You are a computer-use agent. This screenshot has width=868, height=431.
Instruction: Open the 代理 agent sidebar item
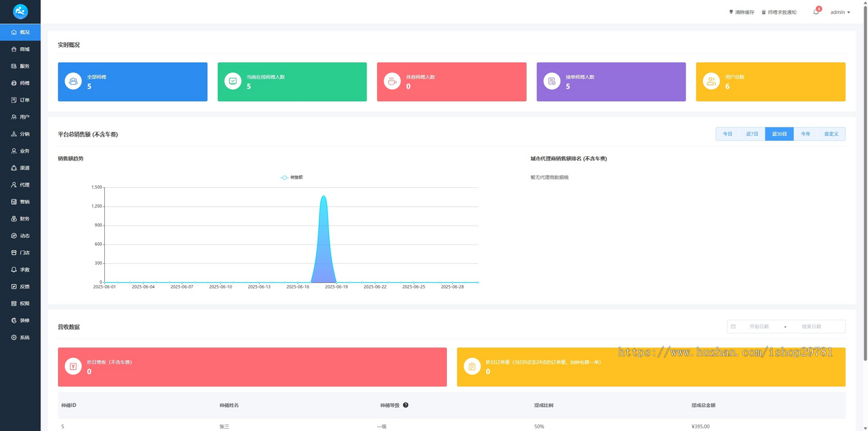point(20,184)
